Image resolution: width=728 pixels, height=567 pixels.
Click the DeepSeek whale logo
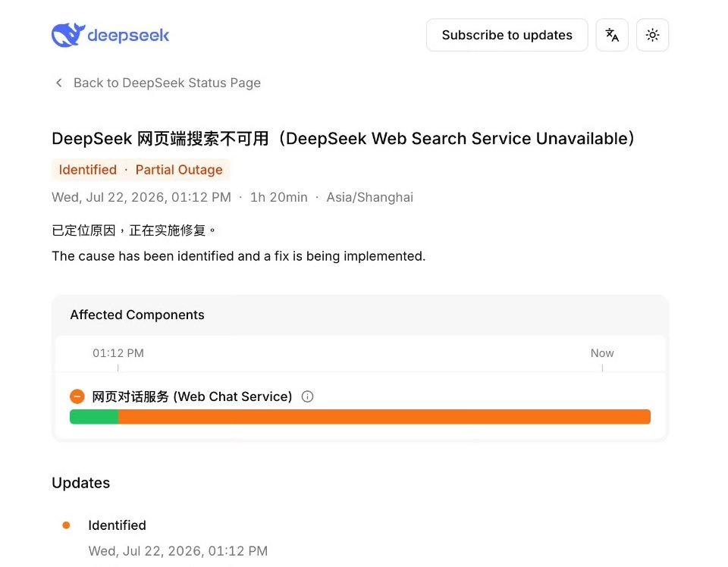(x=67, y=35)
